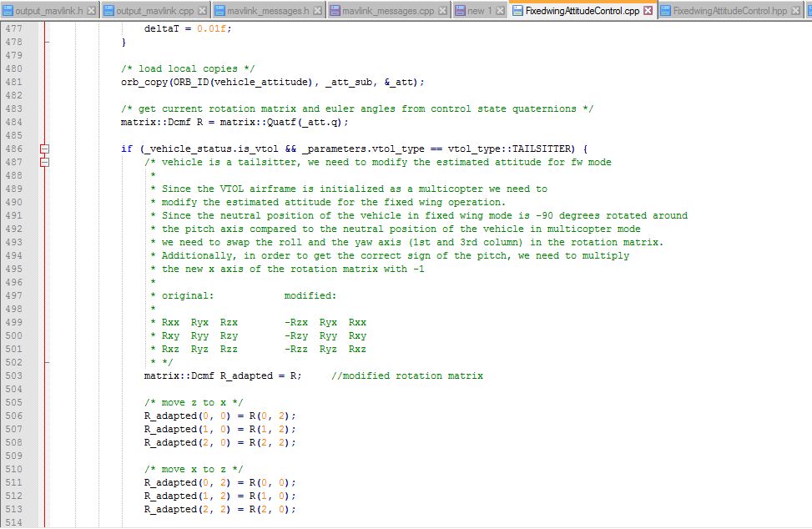This screenshot has height=529, width=812.
Task: Collapse the if _vehicle_status.is_vtol code block
Action: point(46,148)
